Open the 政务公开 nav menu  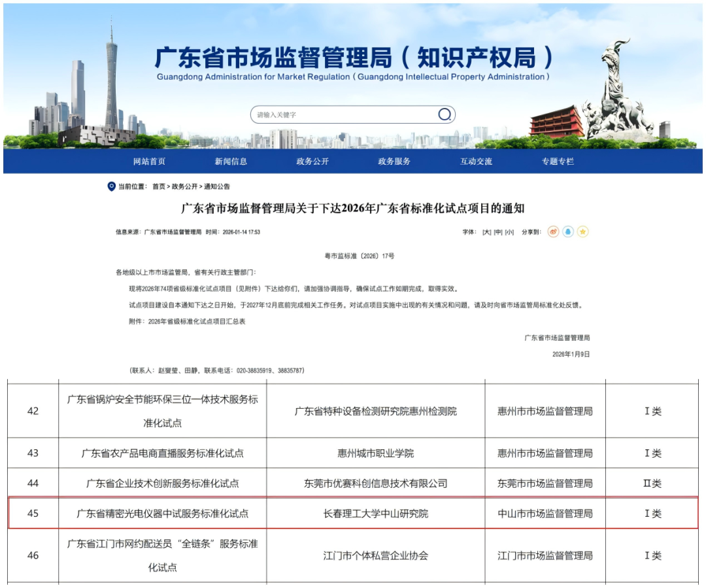point(312,162)
